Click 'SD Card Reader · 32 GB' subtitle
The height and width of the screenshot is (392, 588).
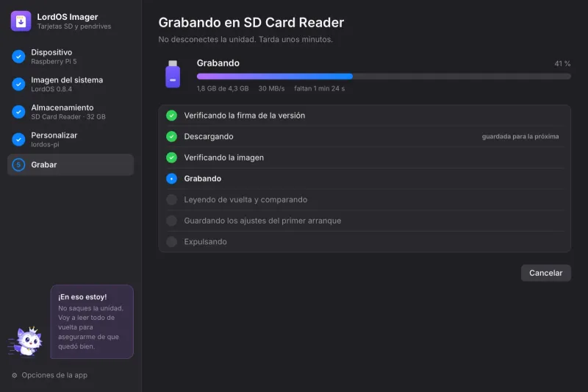(68, 117)
